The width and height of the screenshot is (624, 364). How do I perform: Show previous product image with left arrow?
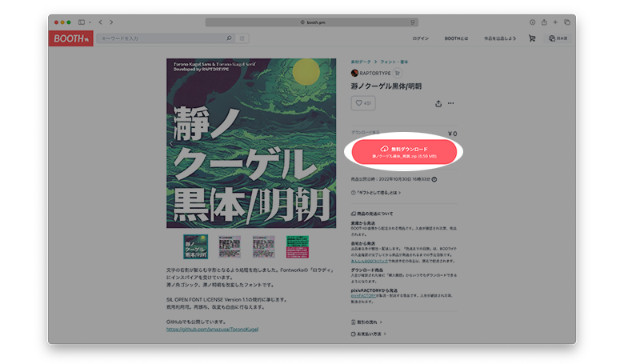tap(171, 143)
